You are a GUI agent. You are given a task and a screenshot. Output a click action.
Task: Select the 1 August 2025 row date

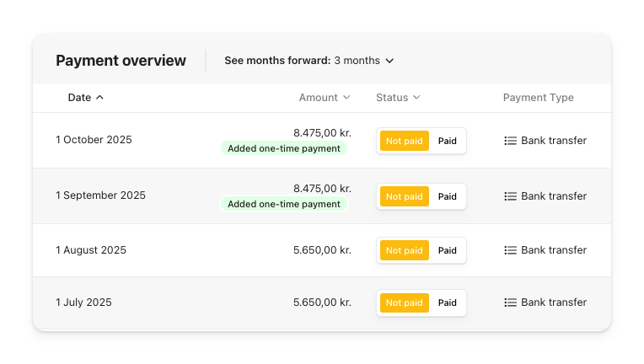[91, 250]
